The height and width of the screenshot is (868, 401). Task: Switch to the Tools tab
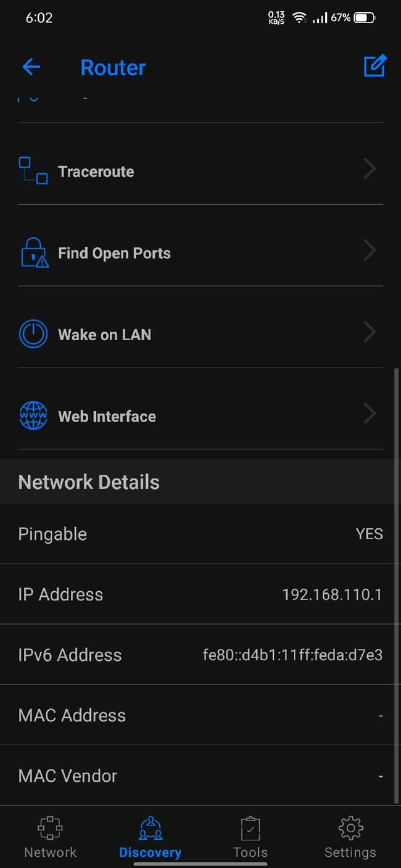[250, 838]
